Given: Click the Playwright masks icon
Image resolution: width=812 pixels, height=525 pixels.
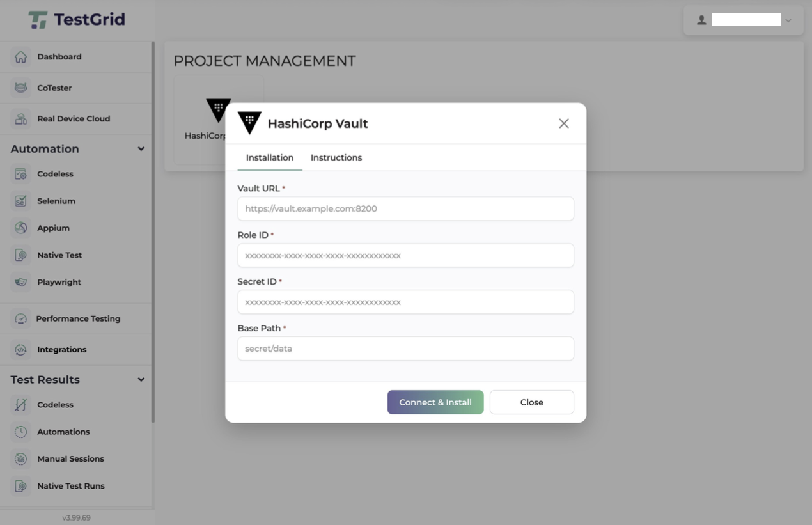Looking at the screenshot, I should (x=20, y=282).
